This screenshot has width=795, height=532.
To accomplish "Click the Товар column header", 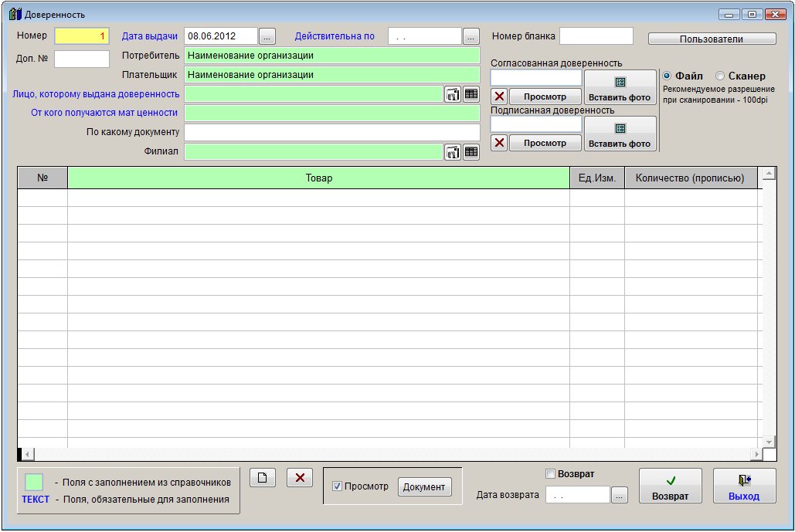I will [318, 178].
